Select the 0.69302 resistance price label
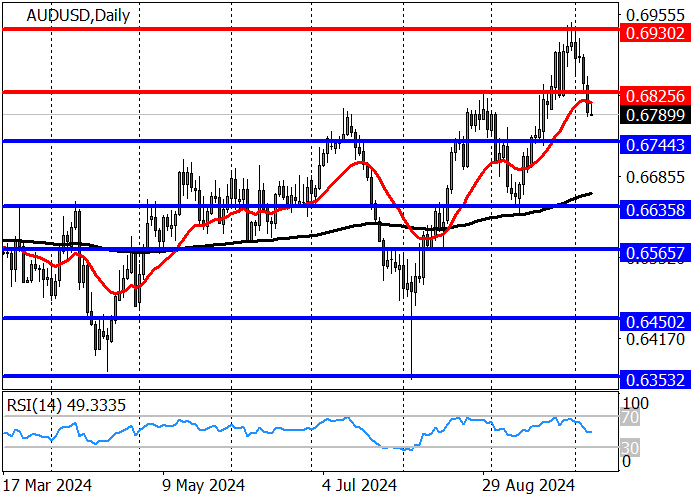Image resolution: width=700 pixels, height=500 pixels. click(x=655, y=33)
